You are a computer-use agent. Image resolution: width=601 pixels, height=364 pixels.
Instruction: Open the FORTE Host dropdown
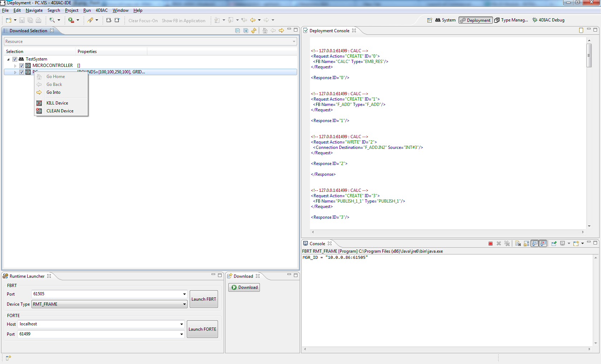click(181, 324)
